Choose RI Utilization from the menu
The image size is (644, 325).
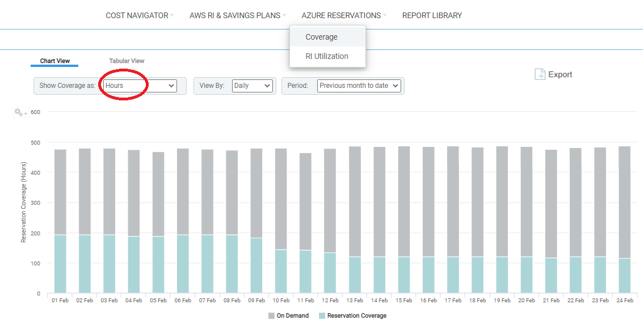pyautogui.click(x=327, y=56)
